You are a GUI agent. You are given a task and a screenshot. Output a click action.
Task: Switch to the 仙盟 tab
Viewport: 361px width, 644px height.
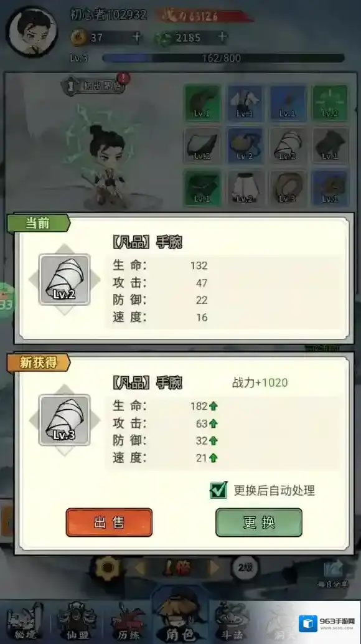pos(77,622)
